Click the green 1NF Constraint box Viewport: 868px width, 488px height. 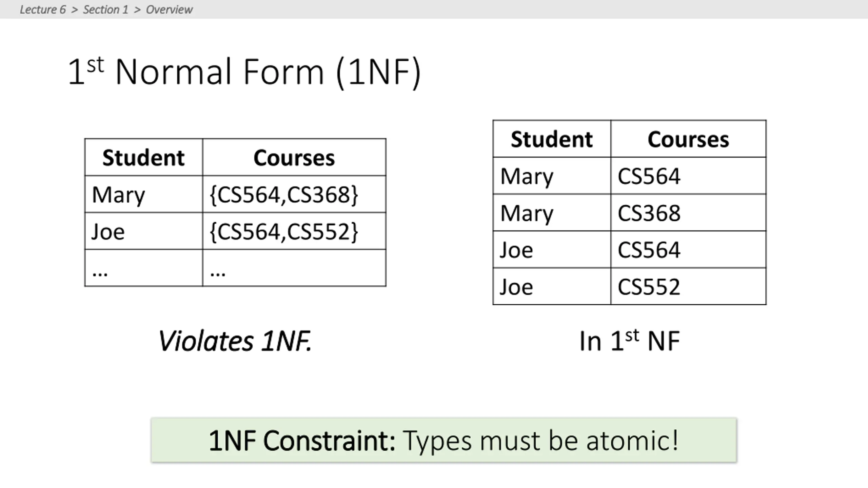point(444,440)
